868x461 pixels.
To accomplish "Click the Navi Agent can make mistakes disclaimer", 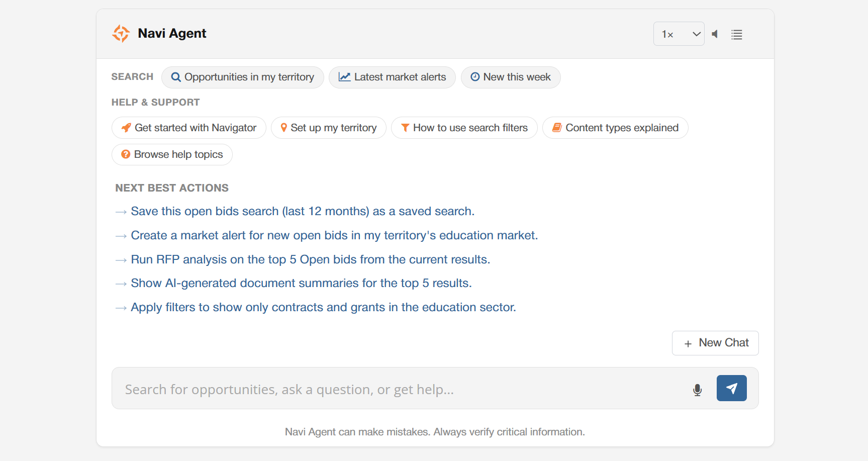I will coord(435,432).
